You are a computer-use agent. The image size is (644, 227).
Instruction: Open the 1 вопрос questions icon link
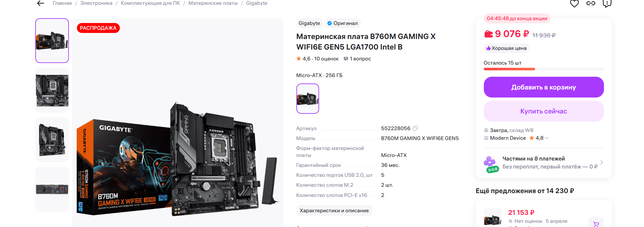pos(357,59)
